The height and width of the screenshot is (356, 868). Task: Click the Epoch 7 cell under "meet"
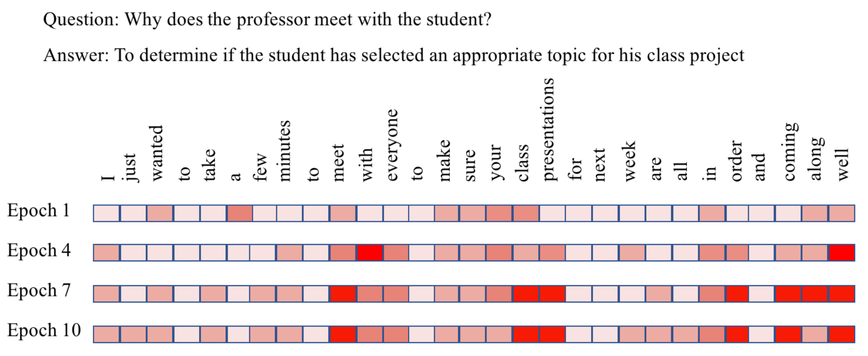point(343,293)
